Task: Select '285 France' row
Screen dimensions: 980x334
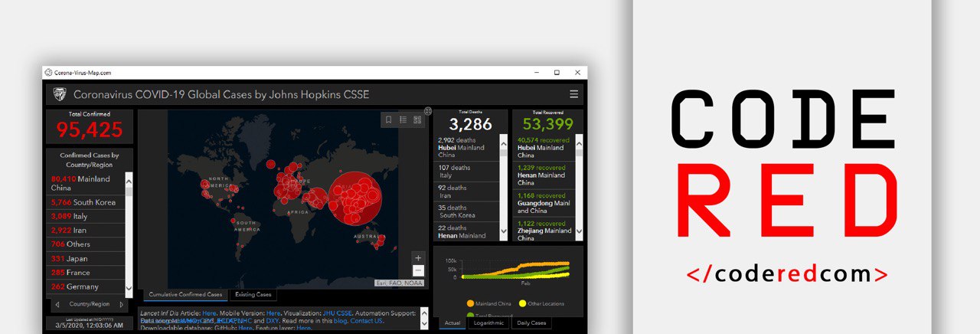Action: [87, 273]
